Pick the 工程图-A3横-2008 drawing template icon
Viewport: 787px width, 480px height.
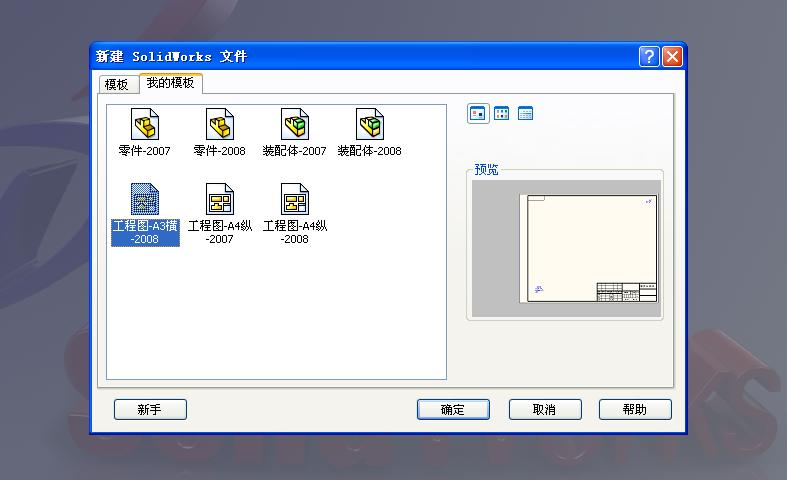(145, 199)
